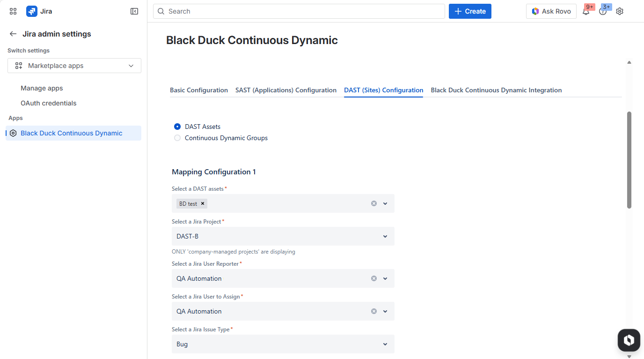Open Jira settings via the gear icon
Viewport: 644px width, 359px height.
click(x=620, y=11)
